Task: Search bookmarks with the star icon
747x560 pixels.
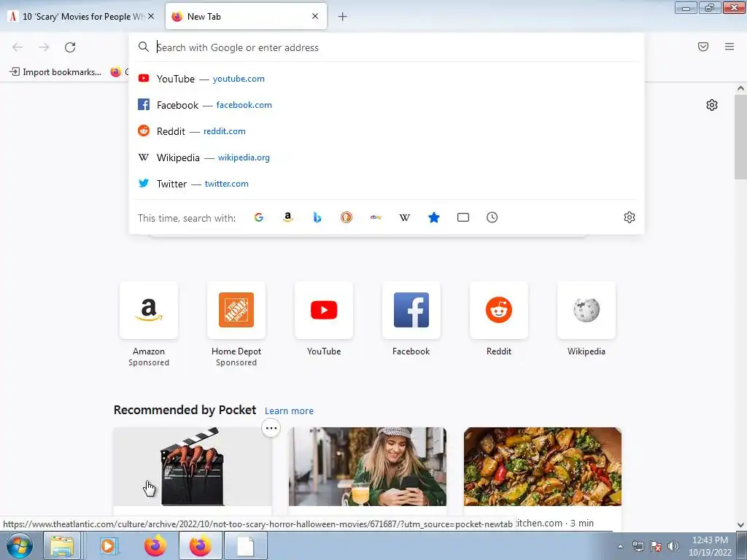Action: tap(434, 217)
